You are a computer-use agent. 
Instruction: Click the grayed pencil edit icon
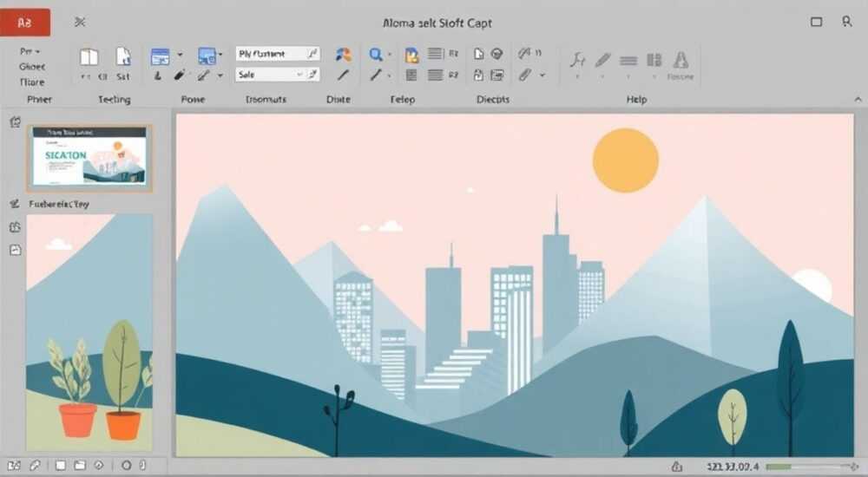(x=602, y=60)
